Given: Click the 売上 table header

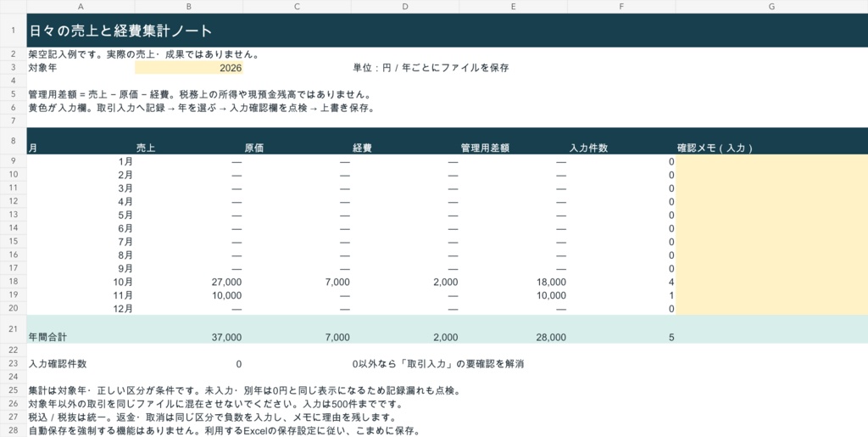Looking at the screenshot, I should (x=189, y=141).
